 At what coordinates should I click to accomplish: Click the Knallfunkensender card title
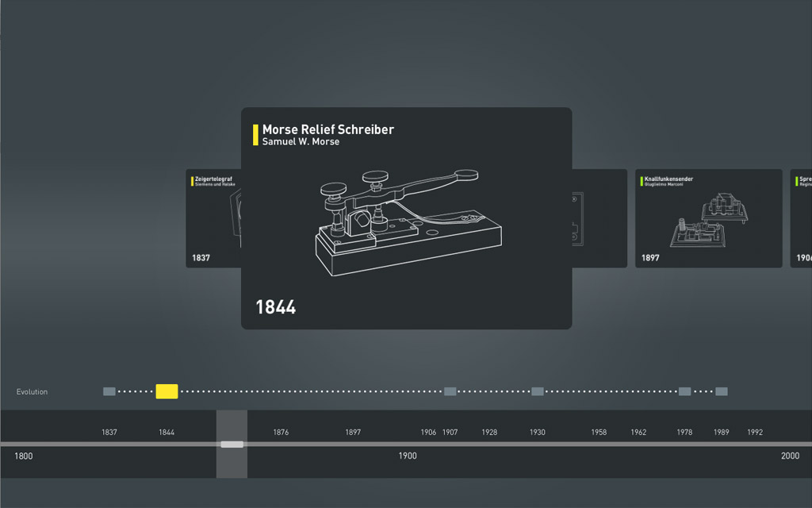[x=668, y=179]
